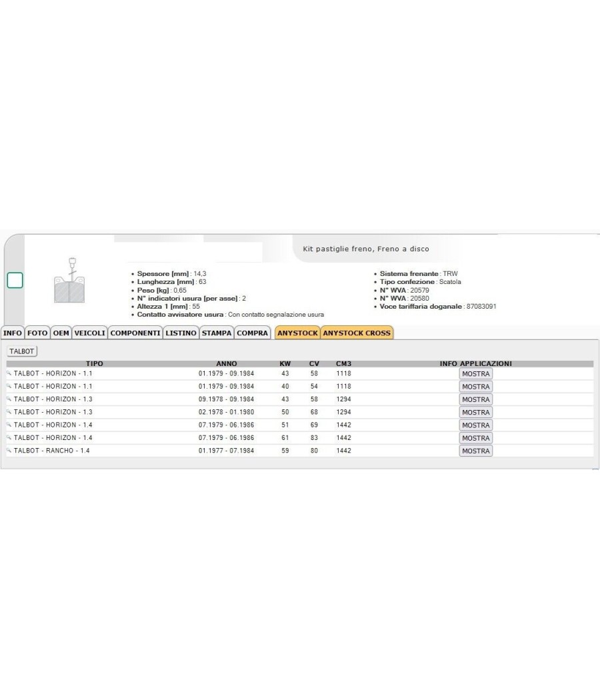Viewport: 600px width, 700px height.
Task: Click the TALBOT brand filter button
Action: 22,351
